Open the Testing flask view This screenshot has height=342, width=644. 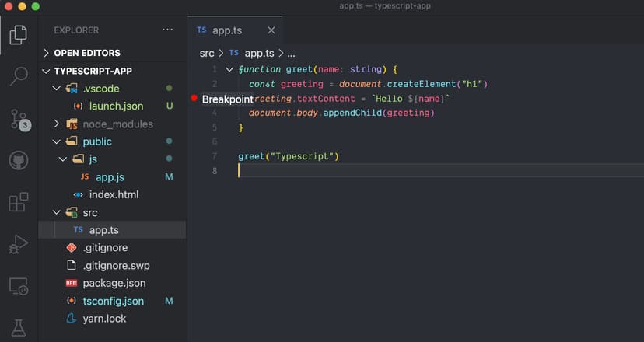pos(19,327)
